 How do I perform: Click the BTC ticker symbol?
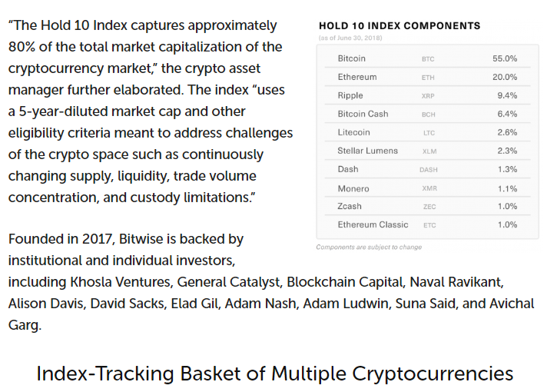(x=428, y=59)
